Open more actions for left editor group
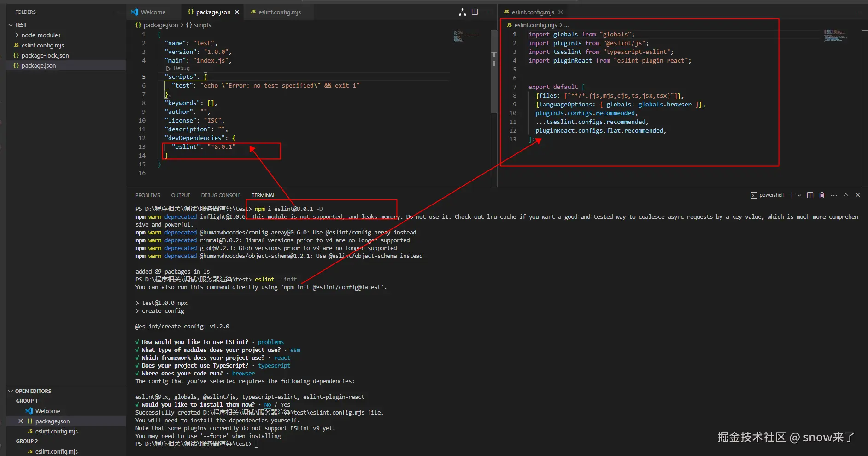868x456 pixels. 487,12
